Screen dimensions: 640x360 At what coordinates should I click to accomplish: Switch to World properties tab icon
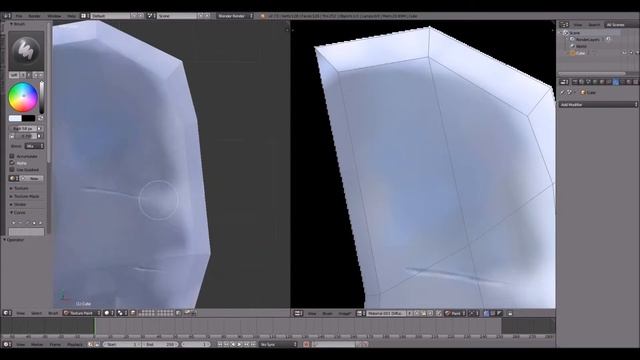pyautogui.click(x=595, y=82)
